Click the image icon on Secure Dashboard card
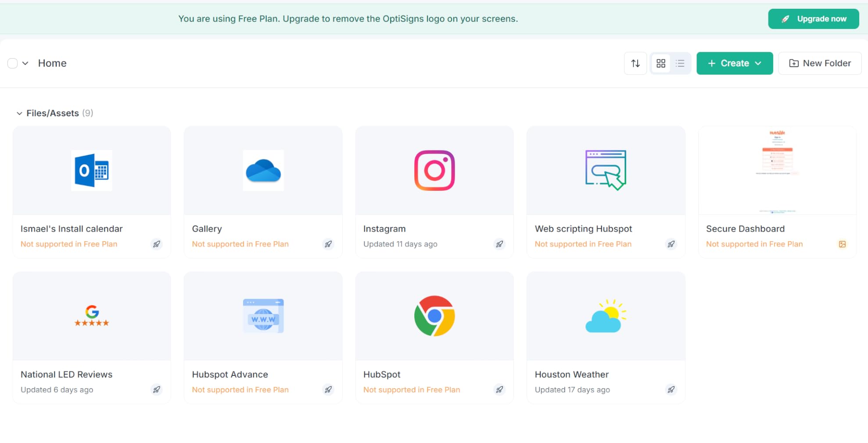Screen dimensions: 868x443 842,244
